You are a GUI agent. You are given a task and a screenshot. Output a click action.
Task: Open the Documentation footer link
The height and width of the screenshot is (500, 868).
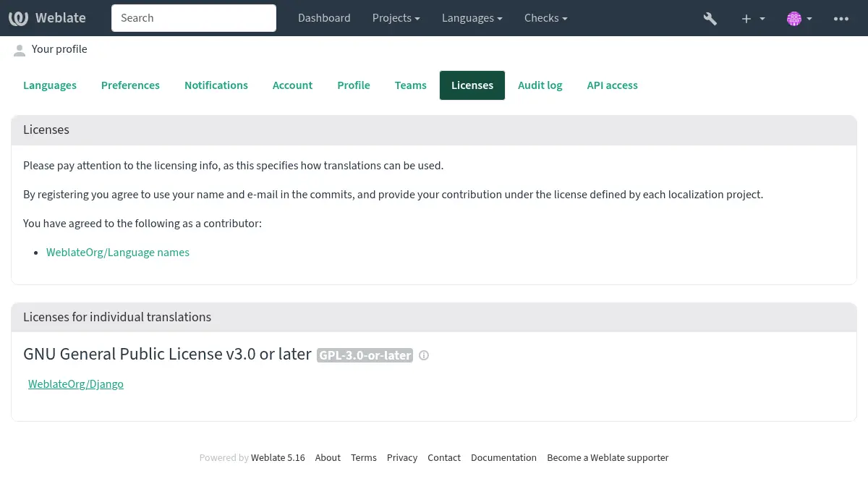point(503,457)
